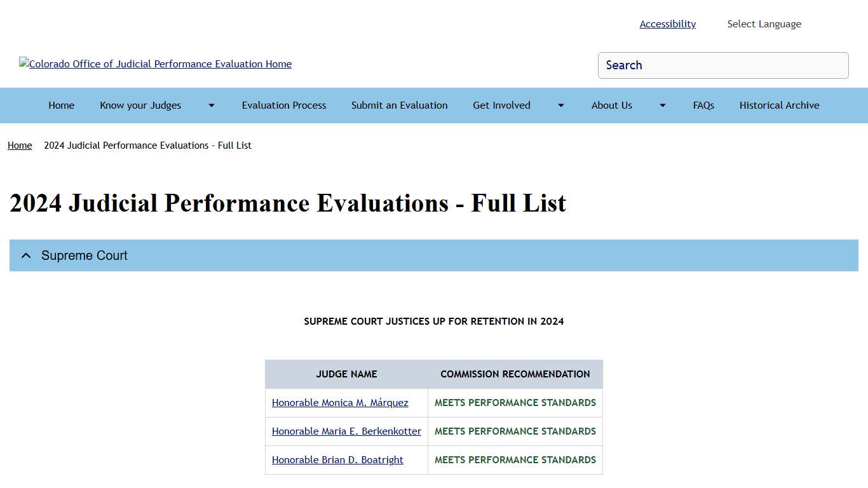868x488 pixels.
Task: Collapse the Supreme Court section chevron
Action: pos(25,255)
